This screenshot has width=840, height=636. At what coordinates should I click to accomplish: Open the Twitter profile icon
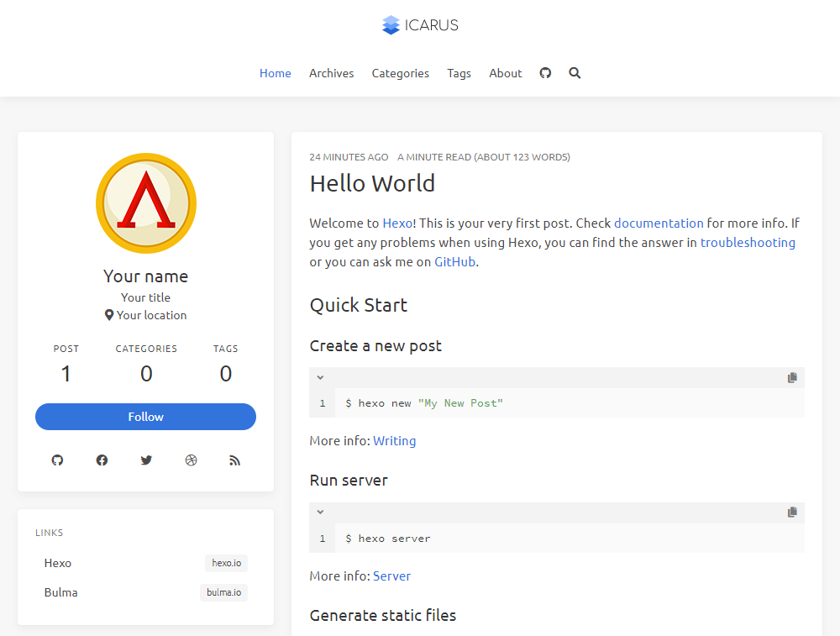[146, 460]
